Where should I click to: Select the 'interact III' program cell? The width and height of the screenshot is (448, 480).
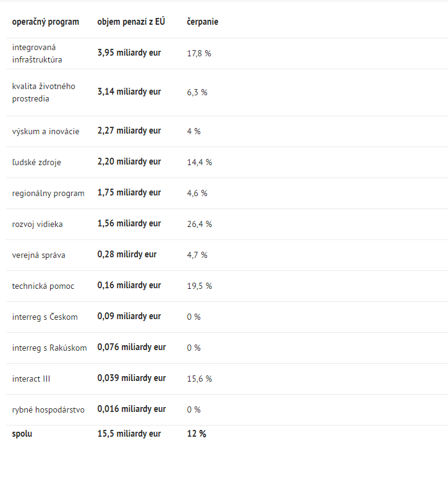31,379
